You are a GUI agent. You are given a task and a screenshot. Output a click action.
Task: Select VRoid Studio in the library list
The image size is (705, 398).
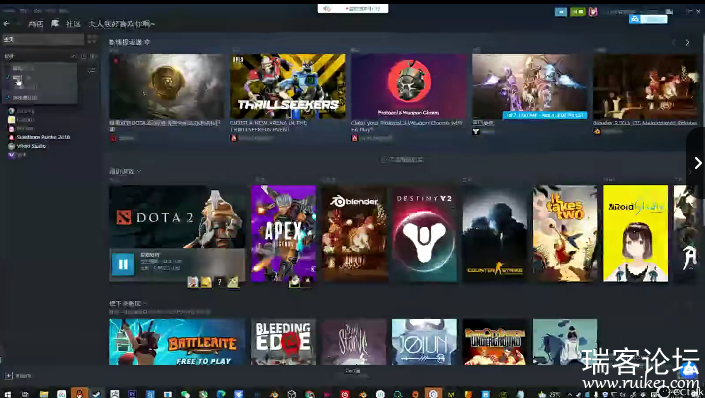(x=31, y=146)
